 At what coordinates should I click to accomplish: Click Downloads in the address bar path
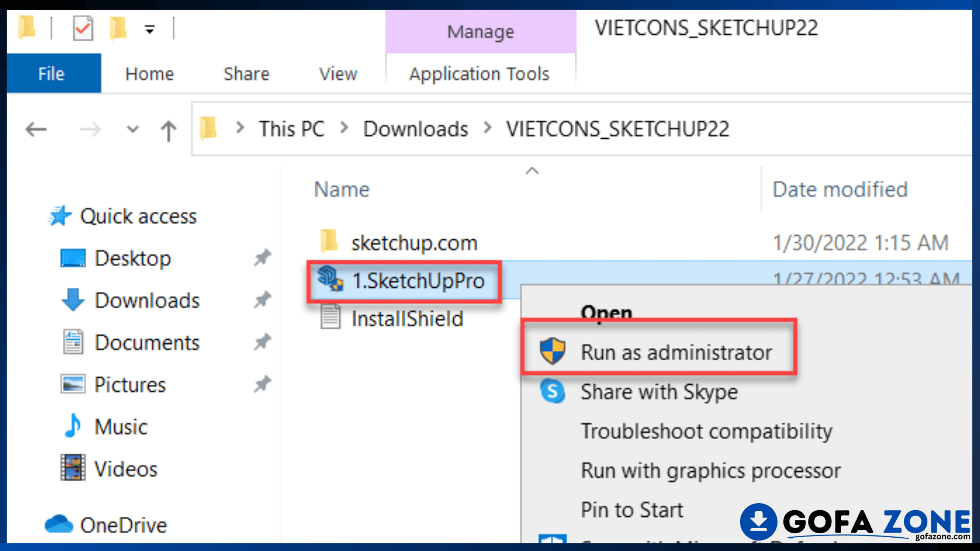(415, 129)
